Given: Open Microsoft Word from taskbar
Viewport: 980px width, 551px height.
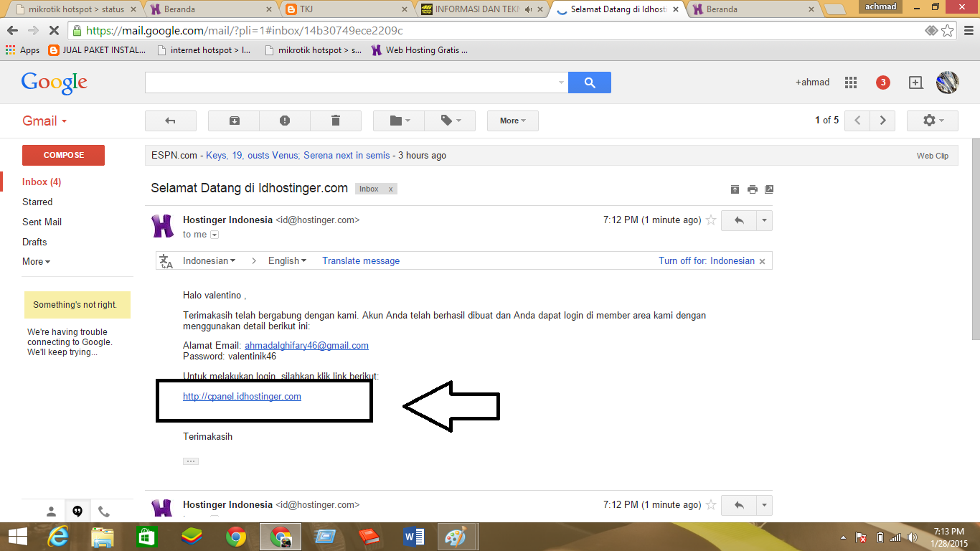Looking at the screenshot, I should click(414, 536).
